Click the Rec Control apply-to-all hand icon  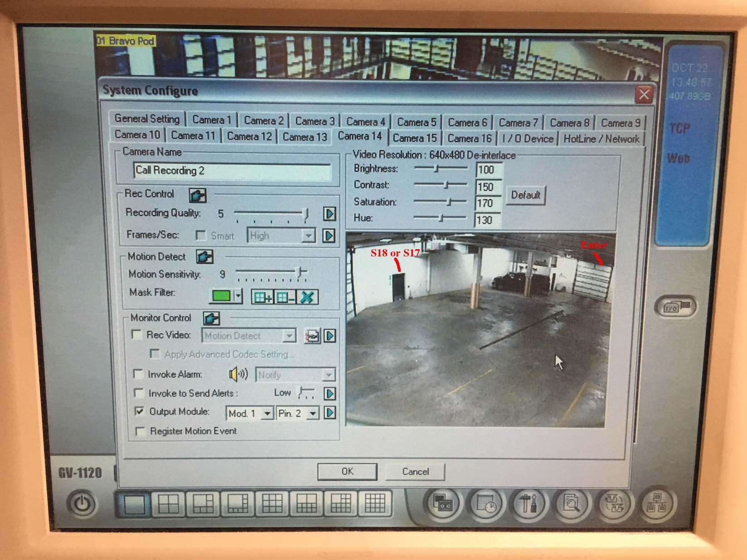198,195
